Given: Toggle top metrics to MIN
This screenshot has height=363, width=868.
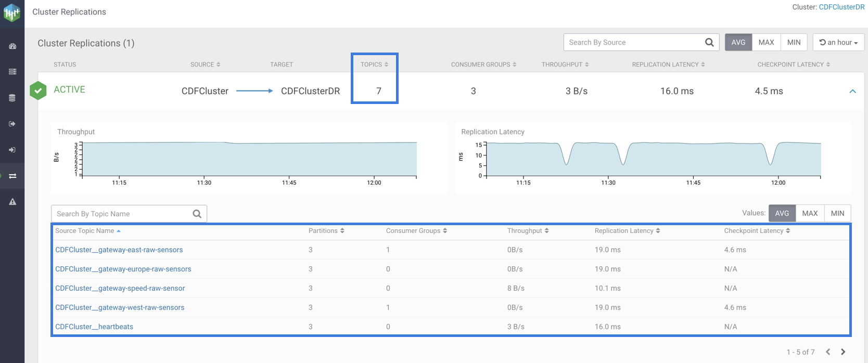Looking at the screenshot, I should [794, 43].
